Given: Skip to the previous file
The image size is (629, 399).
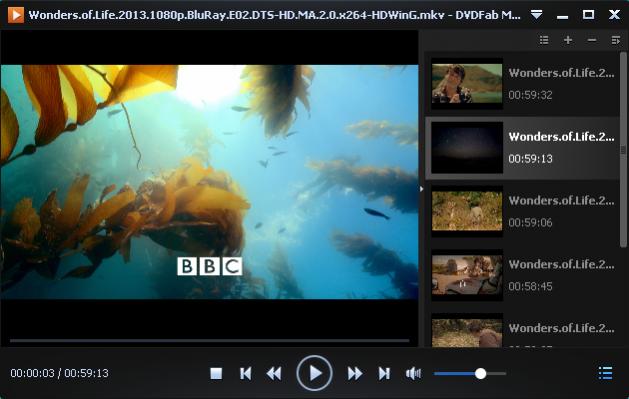Looking at the screenshot, I should pos(246,374).
